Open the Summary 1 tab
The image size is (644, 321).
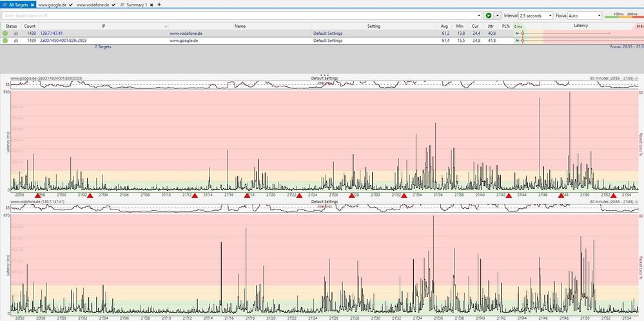(x=136, y=5)
